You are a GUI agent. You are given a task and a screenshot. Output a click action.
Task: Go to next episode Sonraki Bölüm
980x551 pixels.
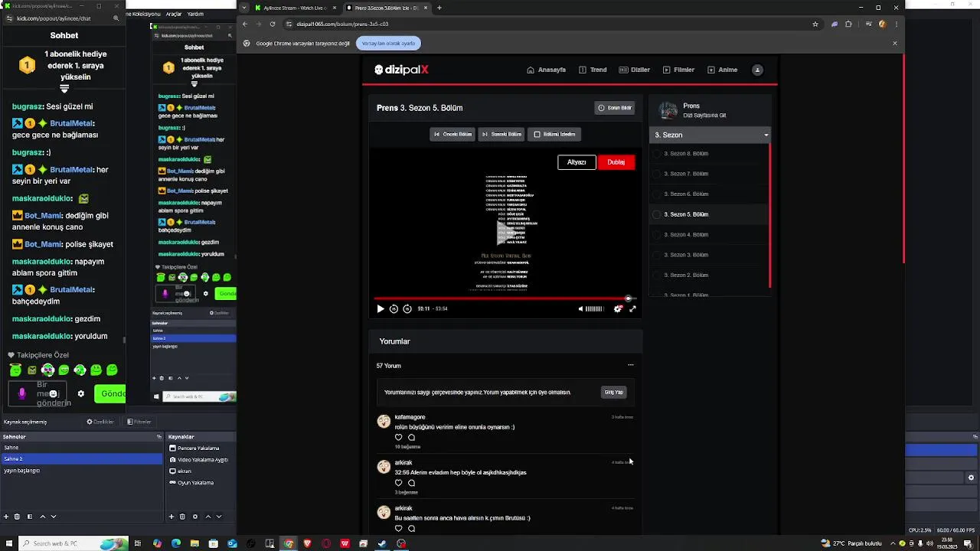coord(501,134)
